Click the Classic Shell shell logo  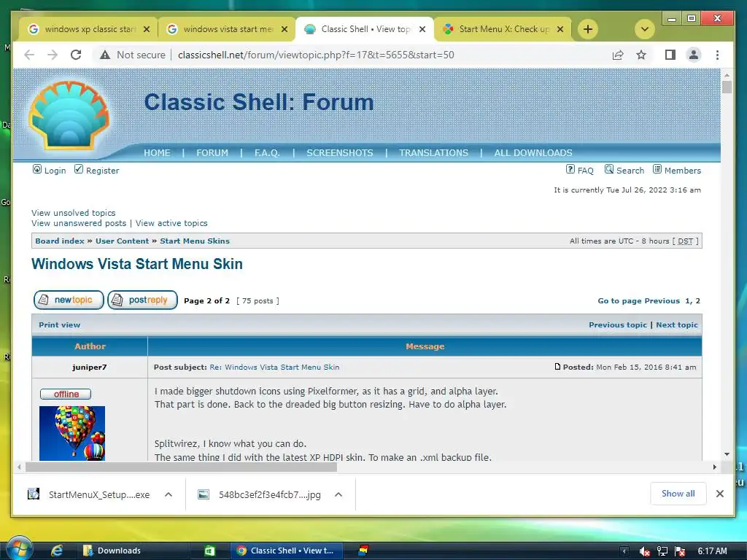pos(69,114)
